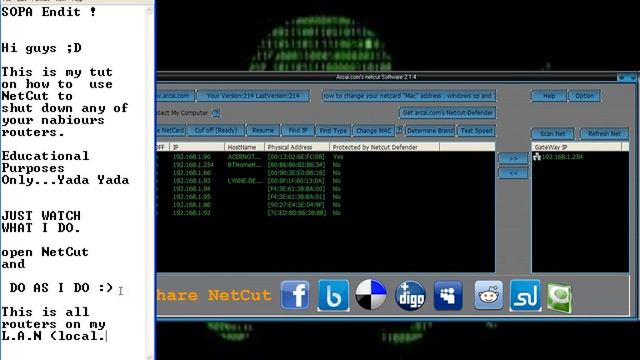The width and height of the screenshot is (640, 360).
Task: Select the 192.168.1.66 host row
Action: click(326, 173)
